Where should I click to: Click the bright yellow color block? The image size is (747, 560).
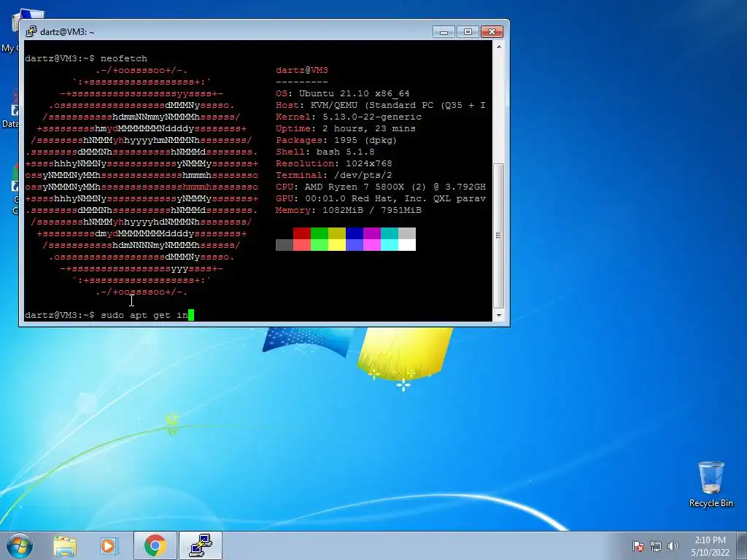[x=337, y=245]
